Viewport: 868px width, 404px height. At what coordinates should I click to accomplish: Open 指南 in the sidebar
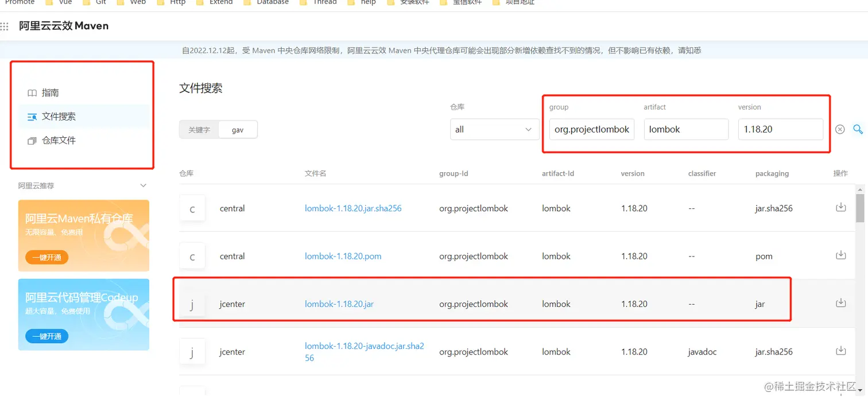pos(83,92)
